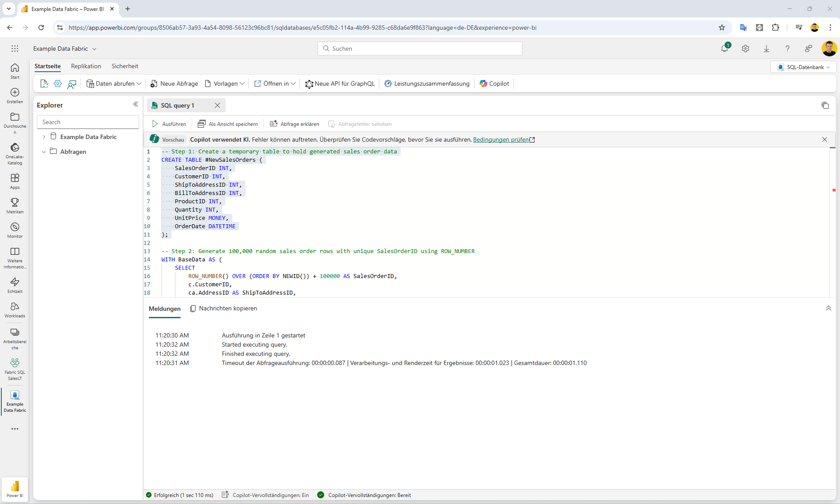Screen dimensions: 840x504
Task: Toggle Copilot-Vervollständigungen: Ein in the status bar
Action: click(x=266, y=495)
